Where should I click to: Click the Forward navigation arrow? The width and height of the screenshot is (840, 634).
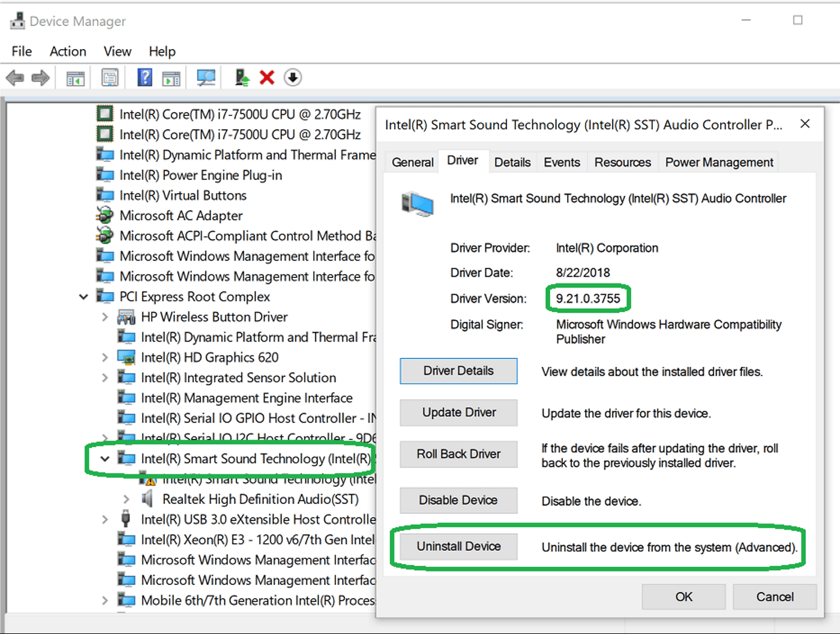point(40,77)
